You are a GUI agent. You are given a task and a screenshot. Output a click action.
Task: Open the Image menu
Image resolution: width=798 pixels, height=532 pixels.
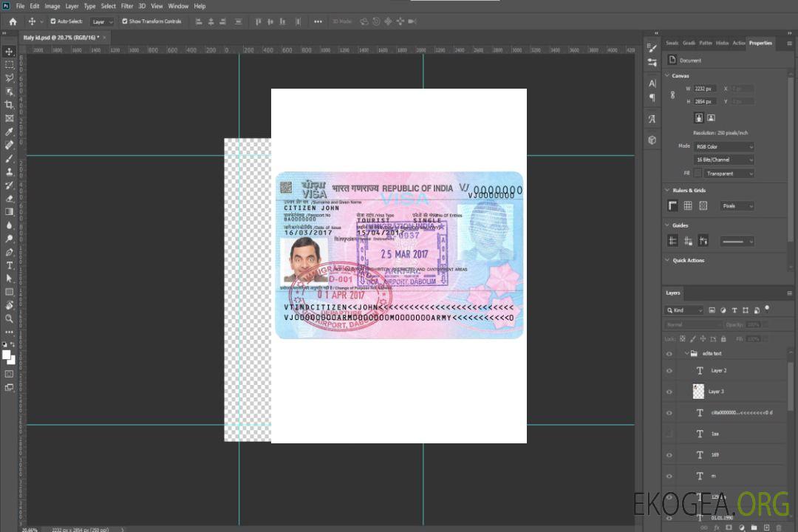52,6
